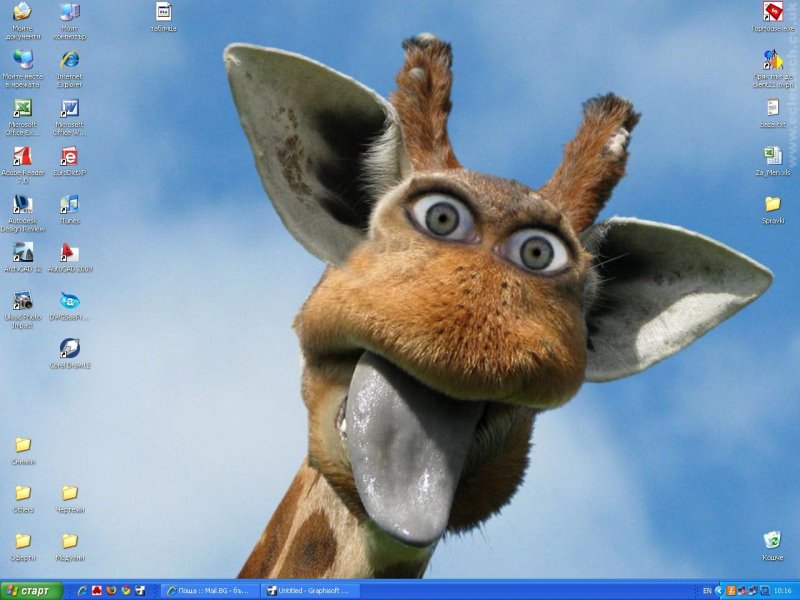Click the Старт button on the taskbar

30,591
